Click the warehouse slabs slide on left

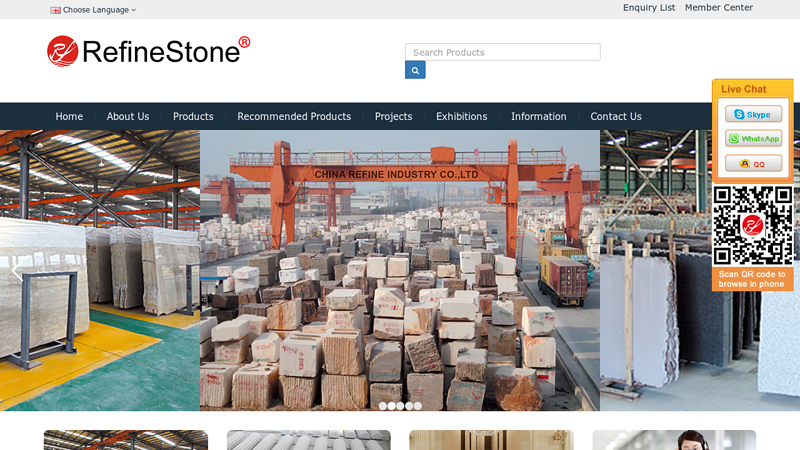click(x=100, y=270)
